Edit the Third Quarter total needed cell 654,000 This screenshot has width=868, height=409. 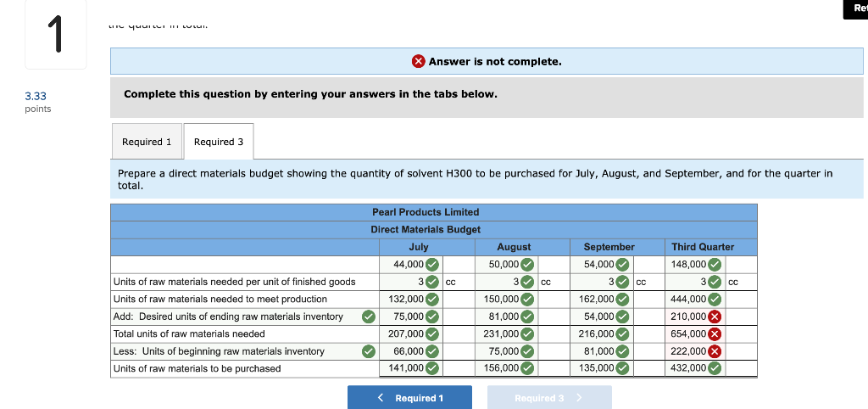tap(695, 334)
